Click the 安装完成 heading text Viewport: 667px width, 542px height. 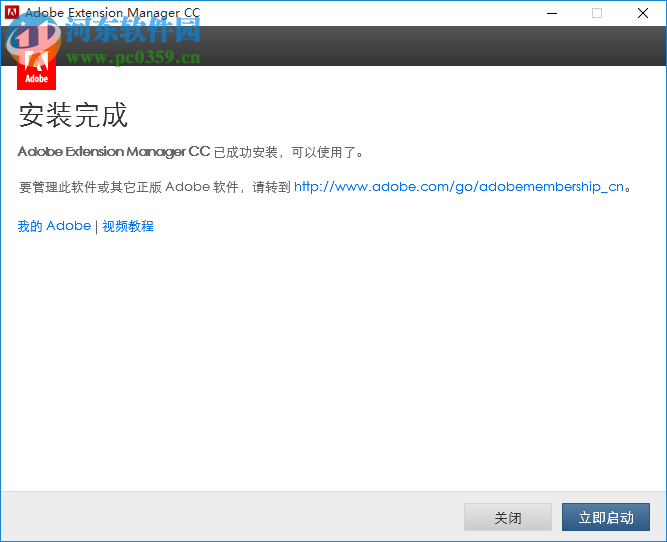pyautogui.click(x=73, y=115)
